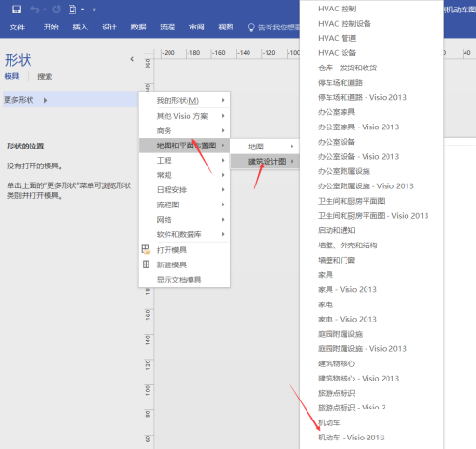Select 办公室家具 stencil without Visio 2013
476x449 pixels.
pyautogui.click(x=337, y=112)
